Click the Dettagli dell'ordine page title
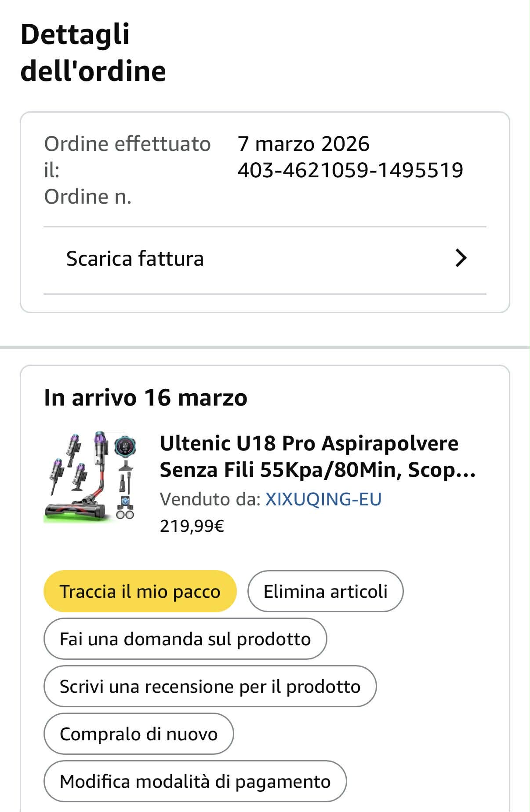This screenshot has width=530, height=812. tap(93, 52)
